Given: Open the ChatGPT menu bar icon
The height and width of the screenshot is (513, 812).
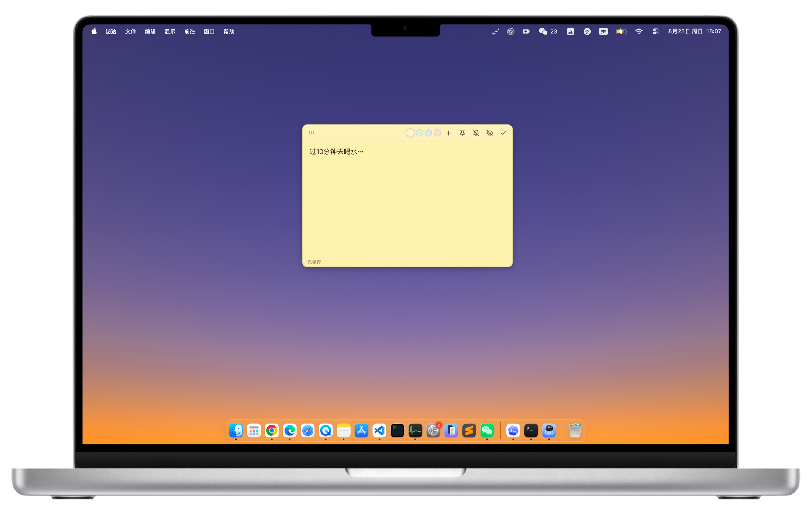Looking at the screenshot, I should point(510,31).
